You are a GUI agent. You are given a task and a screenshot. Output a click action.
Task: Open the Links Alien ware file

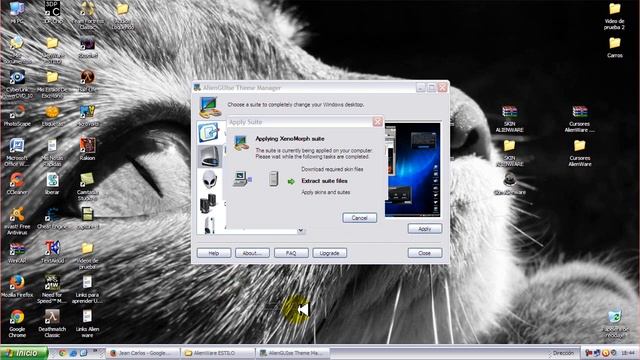[x=87, y=324]
